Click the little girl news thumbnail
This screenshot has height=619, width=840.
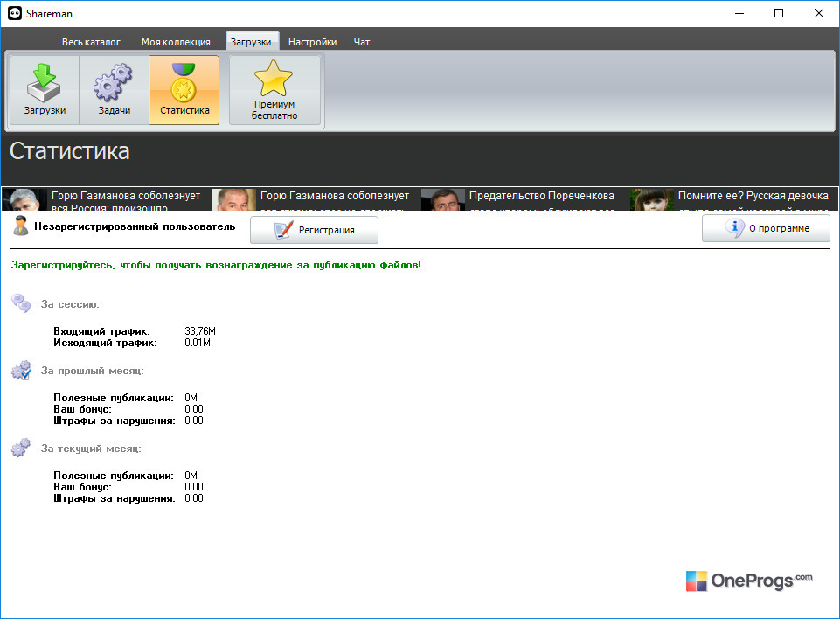coord(652,199)
